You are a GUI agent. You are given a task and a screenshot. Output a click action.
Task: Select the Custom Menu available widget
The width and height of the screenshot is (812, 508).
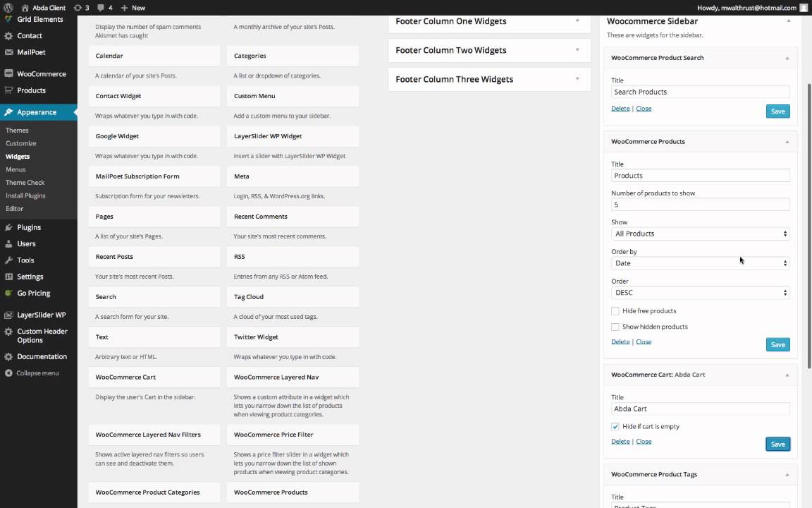click(x=293, y=96)
